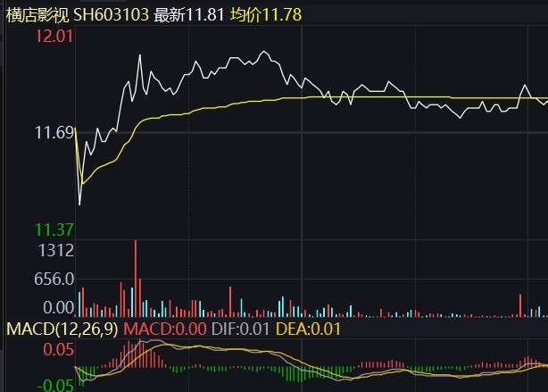Click the 1312 volume axis label
Image resolution: width=548 pixels, height=392 pixels.
[x=56, y=250]
